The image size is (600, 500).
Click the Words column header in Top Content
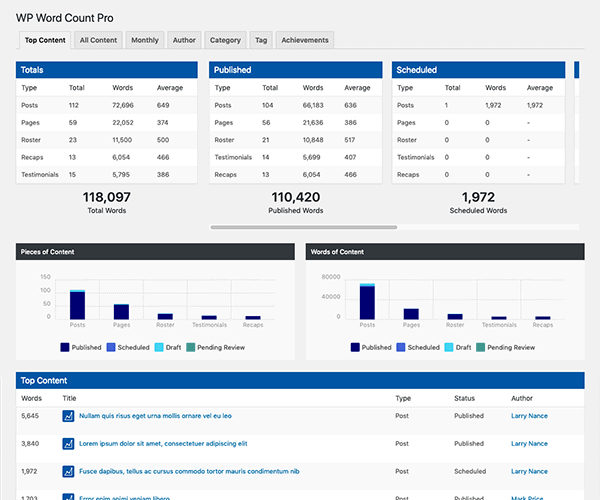[31, 398]
